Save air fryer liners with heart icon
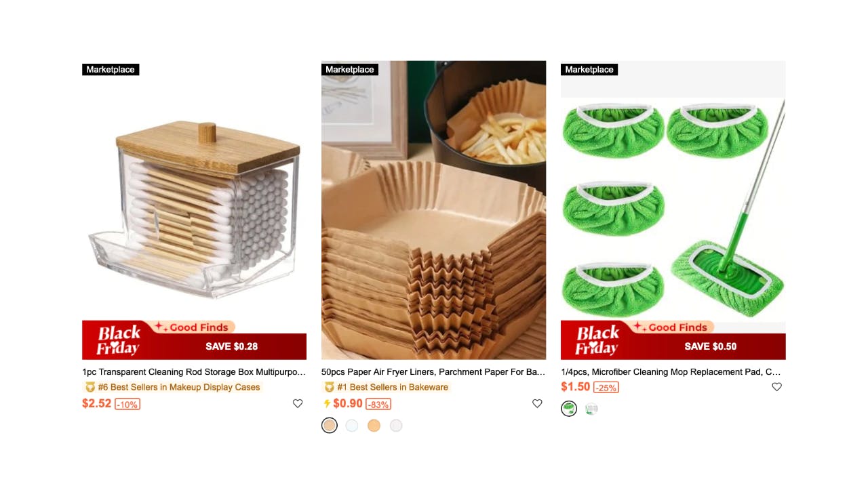Image resolution: width=868 pixels, height=488 pixels. 537,403
